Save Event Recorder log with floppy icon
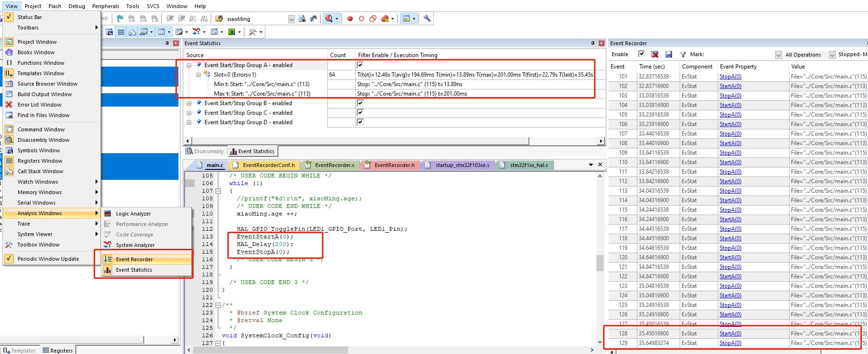 tap(669, 54)
